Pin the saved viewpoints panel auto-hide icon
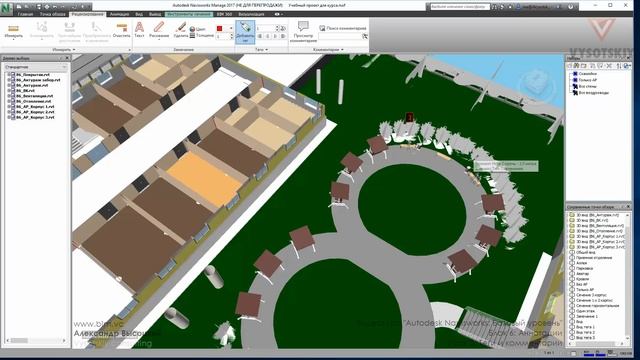 (622, 207)
